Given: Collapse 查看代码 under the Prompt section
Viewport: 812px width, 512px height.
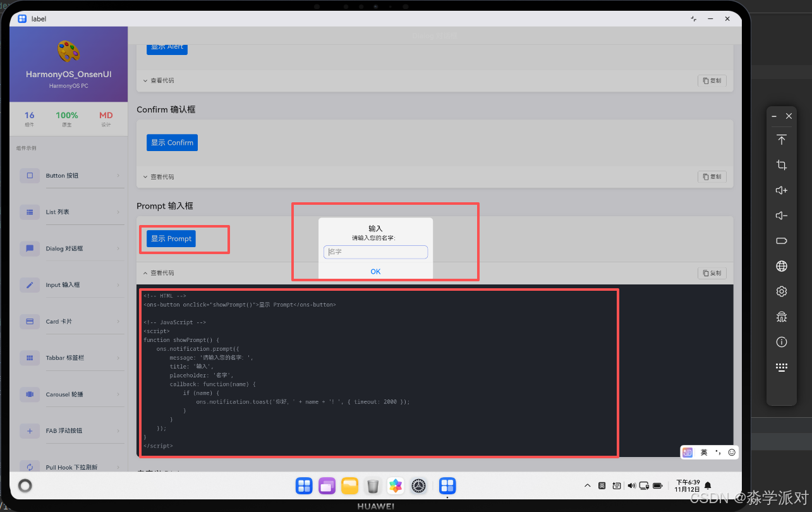Looking at the screenshot, I should pos(158,273).
